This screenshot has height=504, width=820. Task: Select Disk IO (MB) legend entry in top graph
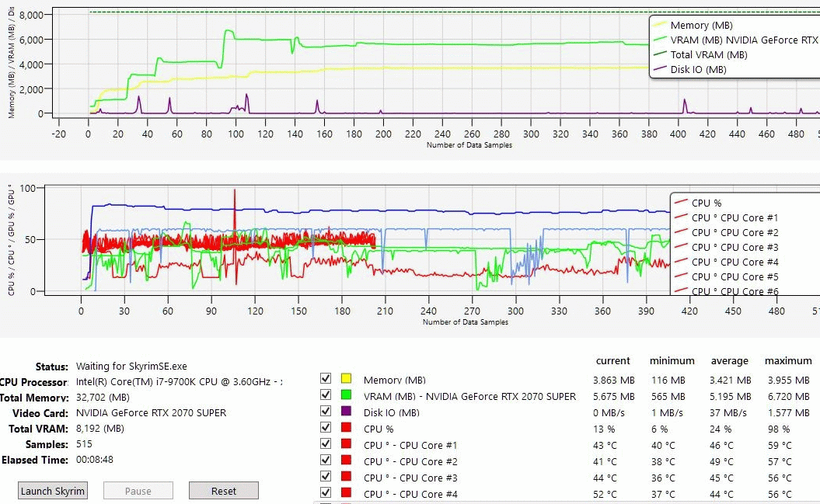tap(698, 70)
